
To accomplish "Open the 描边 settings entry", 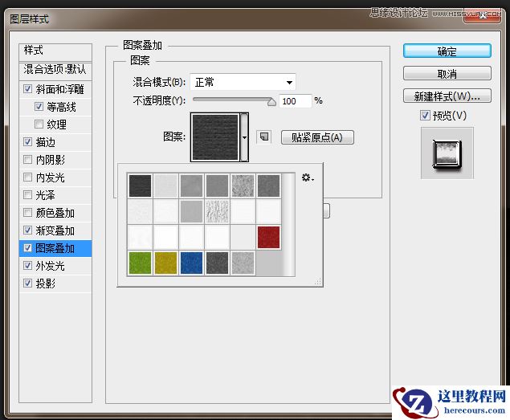I will (x=46, y=142).
